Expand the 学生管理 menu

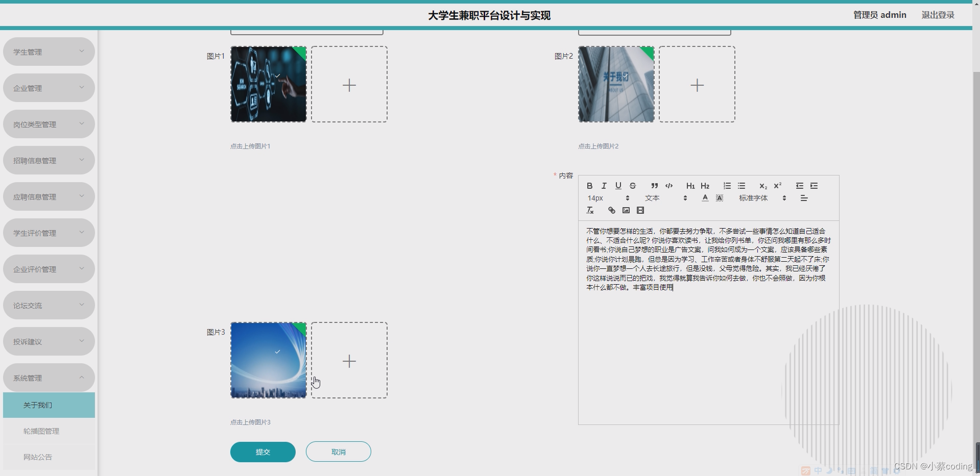point(49,52)
